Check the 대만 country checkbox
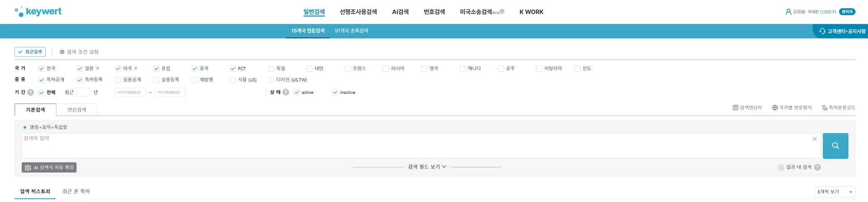Image resolution: width=868 pixels, height=202 pixels. click(x=309, y=69)
